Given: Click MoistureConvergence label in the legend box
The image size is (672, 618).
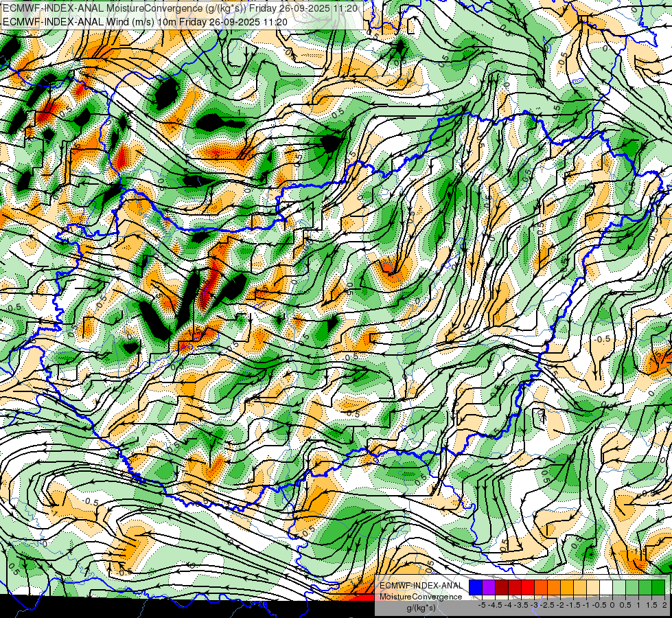Looking at the screenshot, I should (x=421, y=597).
